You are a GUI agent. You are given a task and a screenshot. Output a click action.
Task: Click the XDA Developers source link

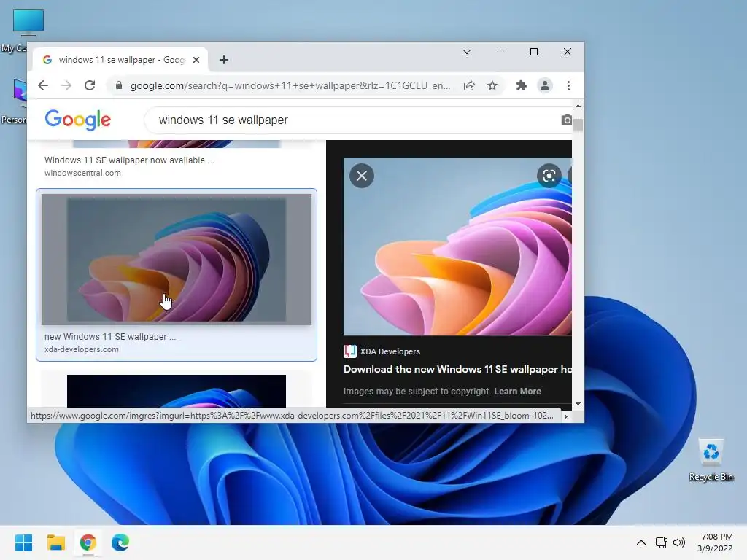click(382, 351)
